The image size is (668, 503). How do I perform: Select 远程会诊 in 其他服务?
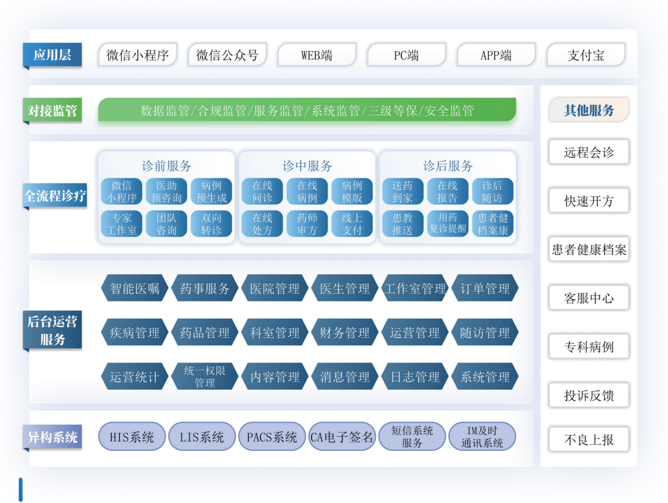coord(588,153)
